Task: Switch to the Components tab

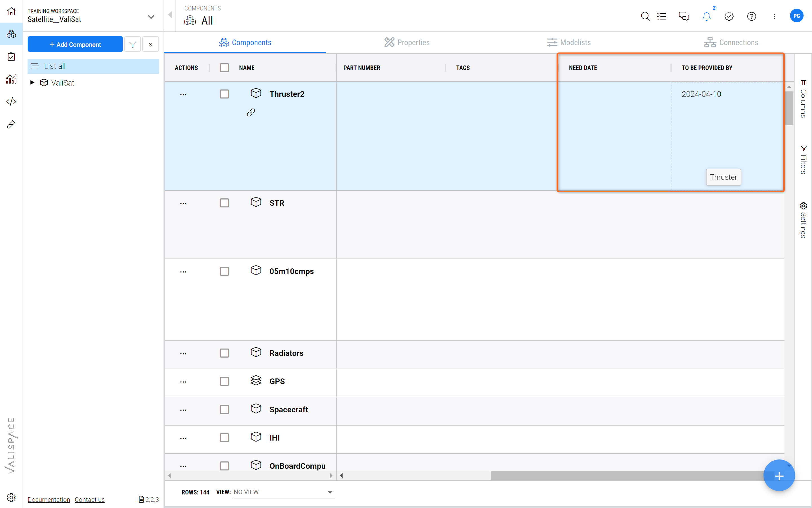Action: tap(245, 42)
